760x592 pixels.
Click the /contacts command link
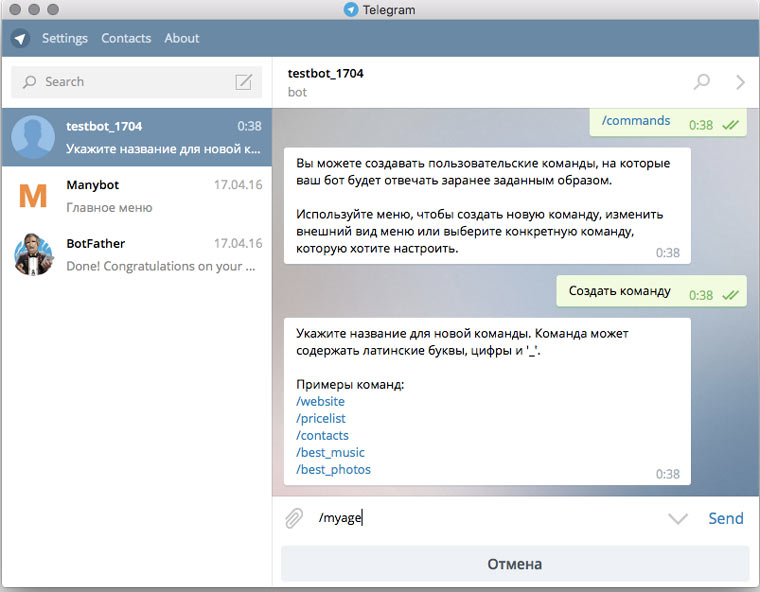322,435
